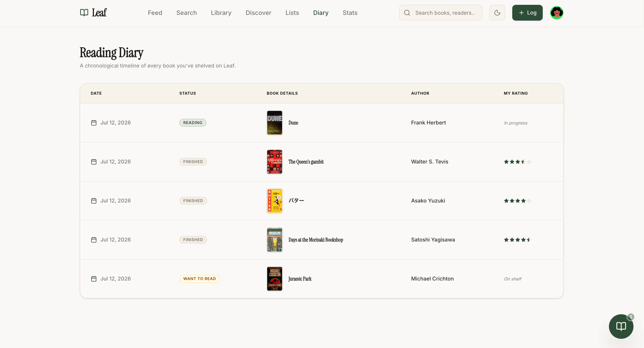The image size is (644, 348).
Task: Open the floating book widget button
Action: click(621, 326)
